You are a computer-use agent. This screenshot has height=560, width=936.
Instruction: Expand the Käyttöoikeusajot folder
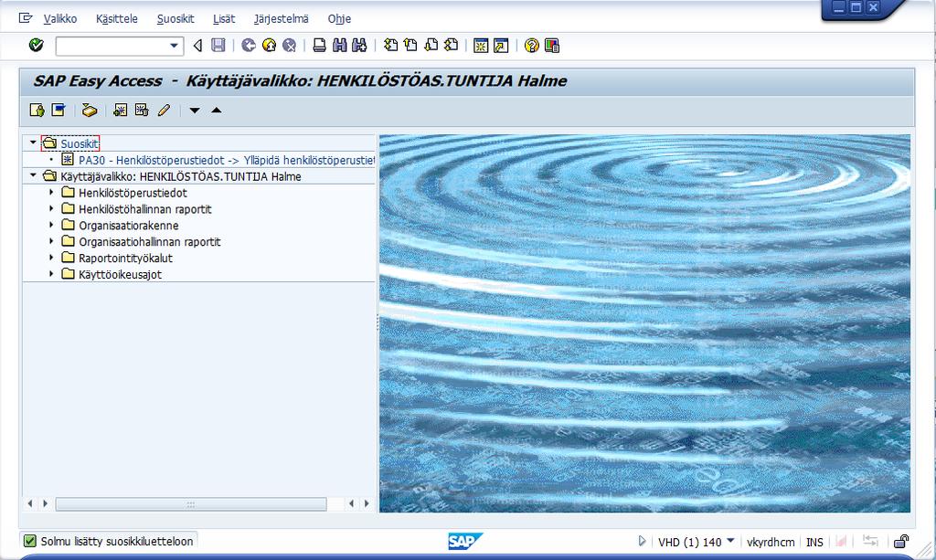(x=51, y=274)
